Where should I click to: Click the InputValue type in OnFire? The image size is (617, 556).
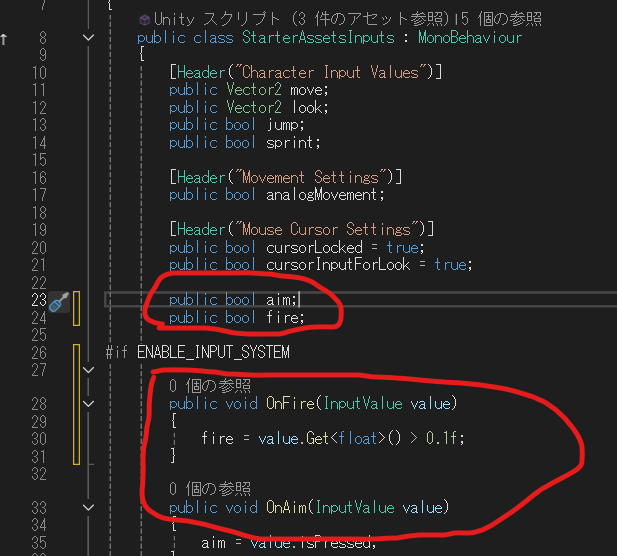pos(363,404)
